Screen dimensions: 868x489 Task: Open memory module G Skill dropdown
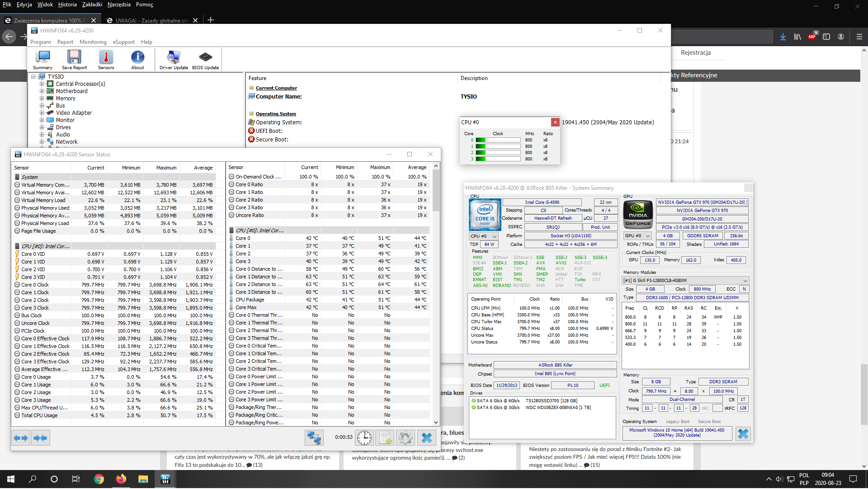coord(686,281)
